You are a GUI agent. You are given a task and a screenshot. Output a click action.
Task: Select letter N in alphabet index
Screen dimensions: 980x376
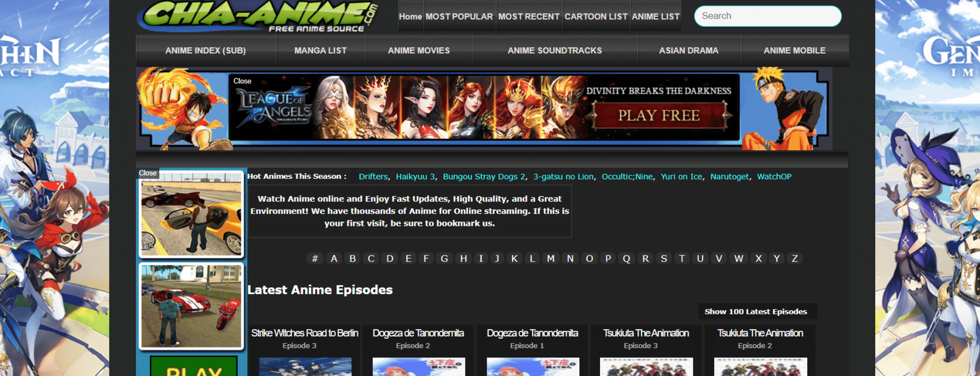click(570, 258)
